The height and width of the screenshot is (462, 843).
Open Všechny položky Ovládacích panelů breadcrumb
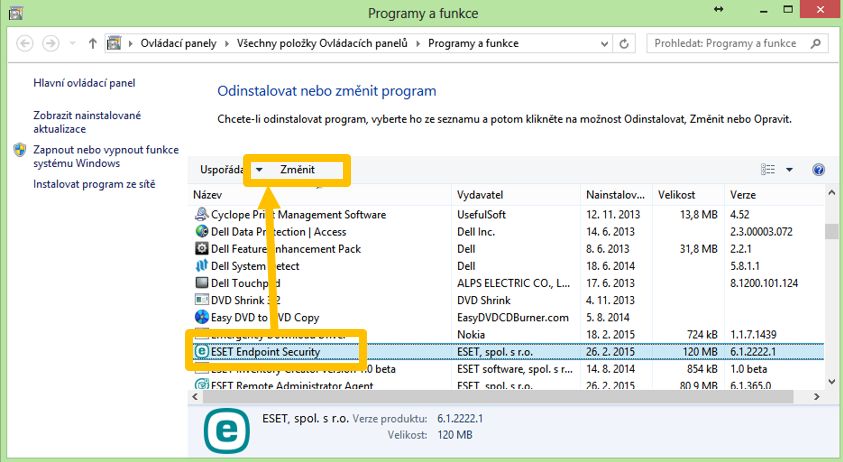tap(322, 44)
